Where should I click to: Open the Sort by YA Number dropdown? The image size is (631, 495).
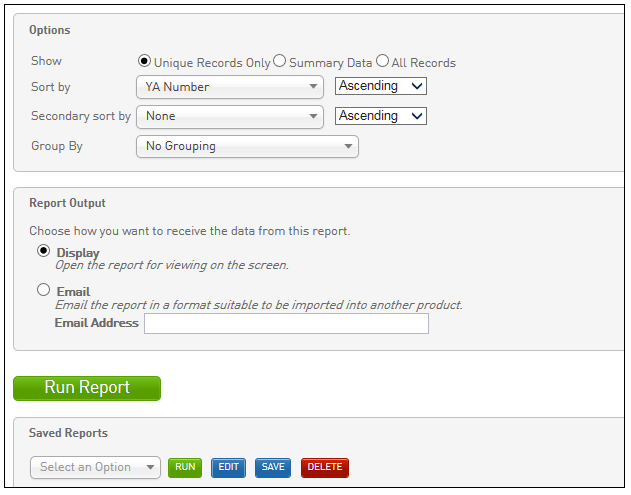230,87
